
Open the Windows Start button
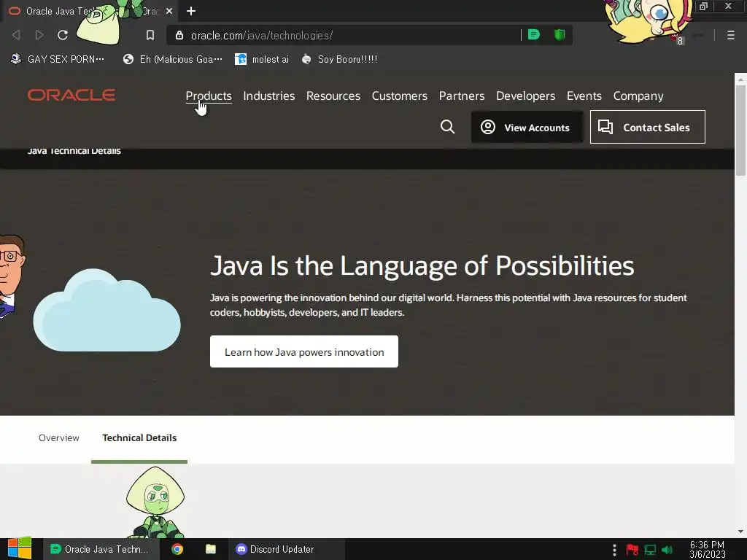(19, 549)
